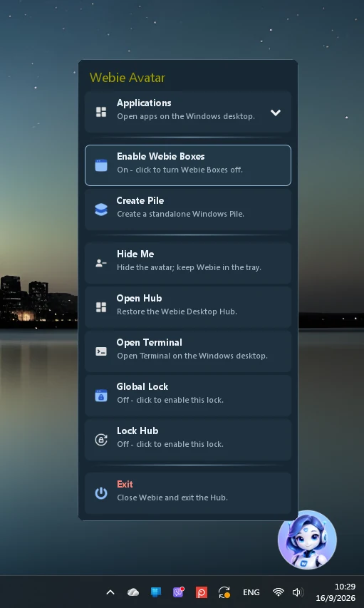Click the Create Pile stack icon

(x=101, y=210)
